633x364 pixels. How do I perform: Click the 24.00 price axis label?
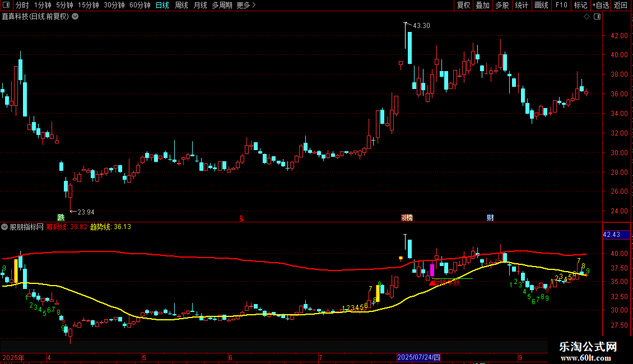[619, 211]
